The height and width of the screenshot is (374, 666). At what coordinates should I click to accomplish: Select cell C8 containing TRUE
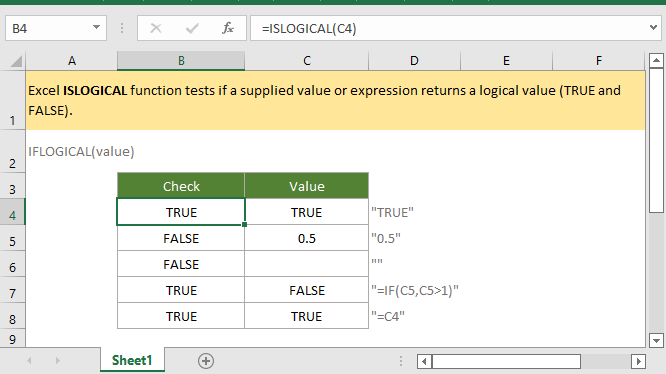coord(307,315)
